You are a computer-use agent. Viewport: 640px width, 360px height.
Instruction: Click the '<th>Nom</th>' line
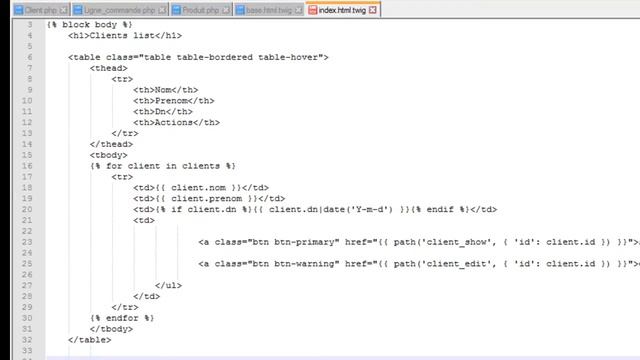(165, 90)
